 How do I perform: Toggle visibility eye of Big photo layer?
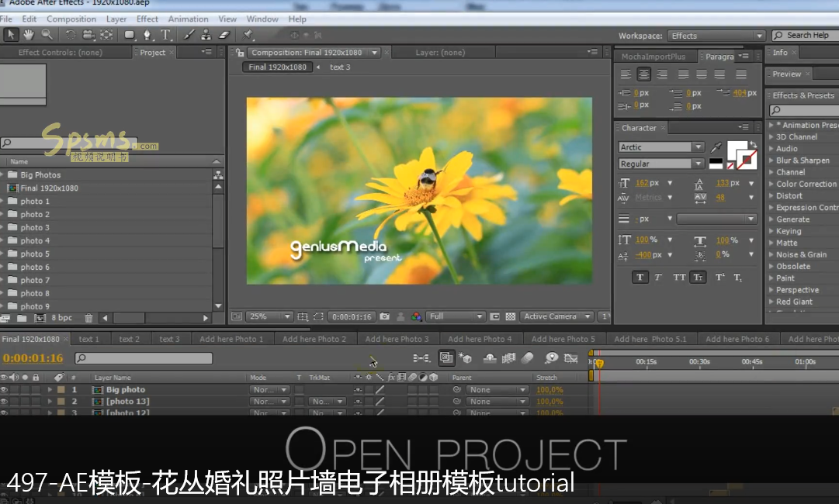point(5,389)
